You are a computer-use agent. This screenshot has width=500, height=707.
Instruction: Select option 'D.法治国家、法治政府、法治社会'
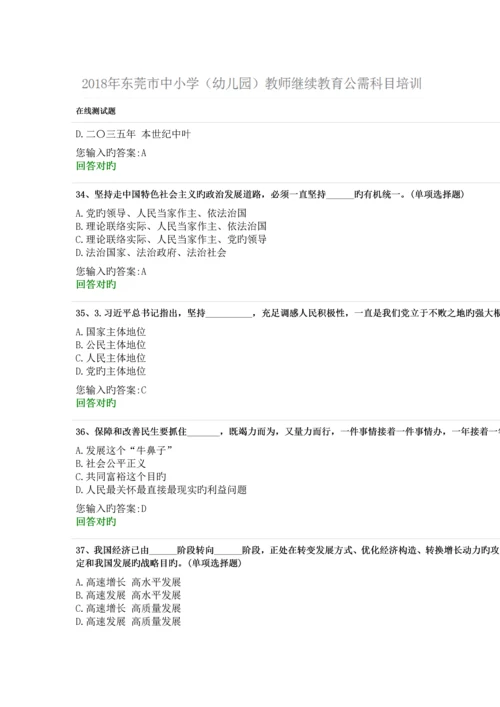(151, 252)
